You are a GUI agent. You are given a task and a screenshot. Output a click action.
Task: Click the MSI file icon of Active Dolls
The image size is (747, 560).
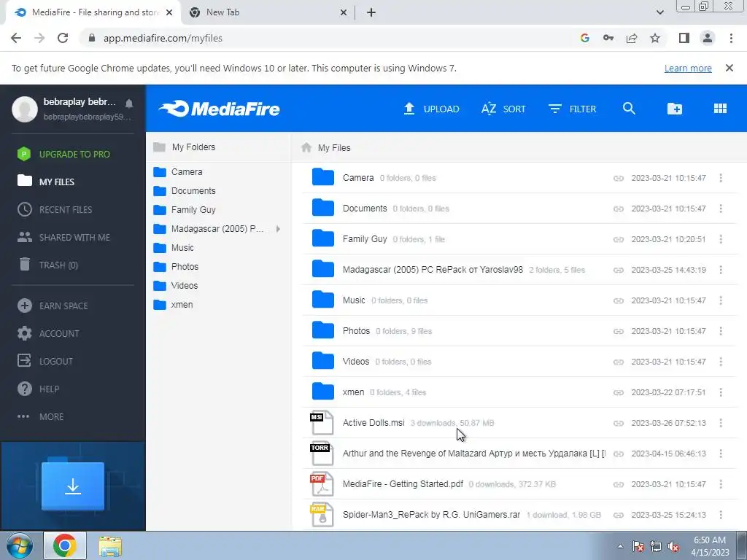[x=322, y=423]
